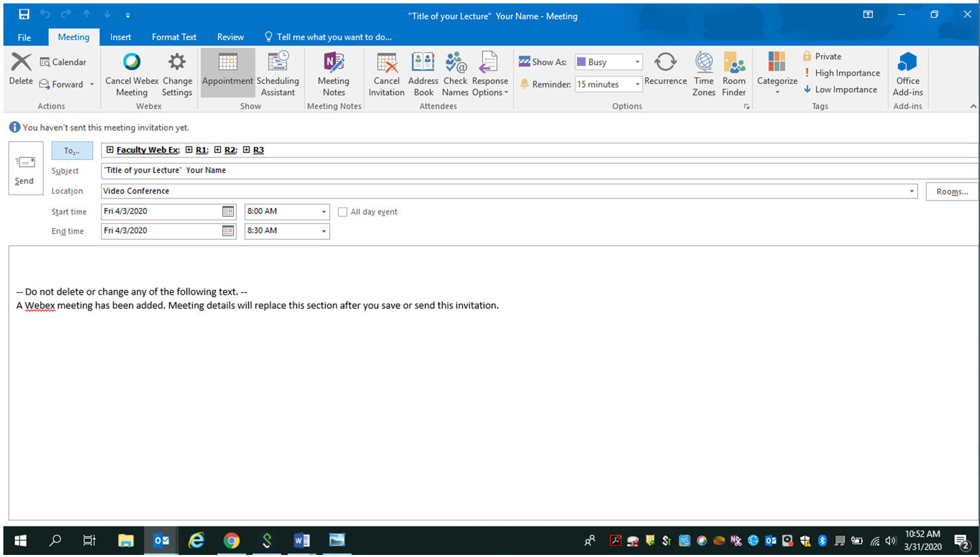The image size is (980, 557).
Task: Open the Format Text tab
Action: (174, 37)
